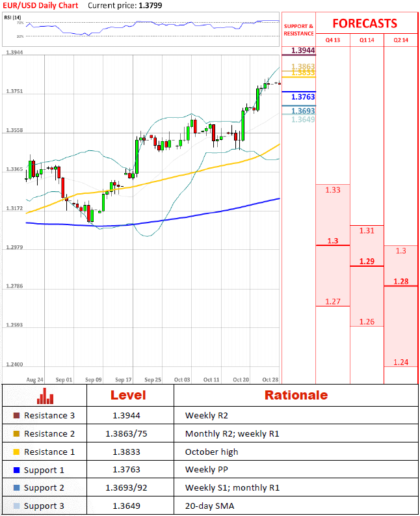The height and width of the screenshot is (516, 420).
Task: Click the Level column header
Action: pos(128,395)
